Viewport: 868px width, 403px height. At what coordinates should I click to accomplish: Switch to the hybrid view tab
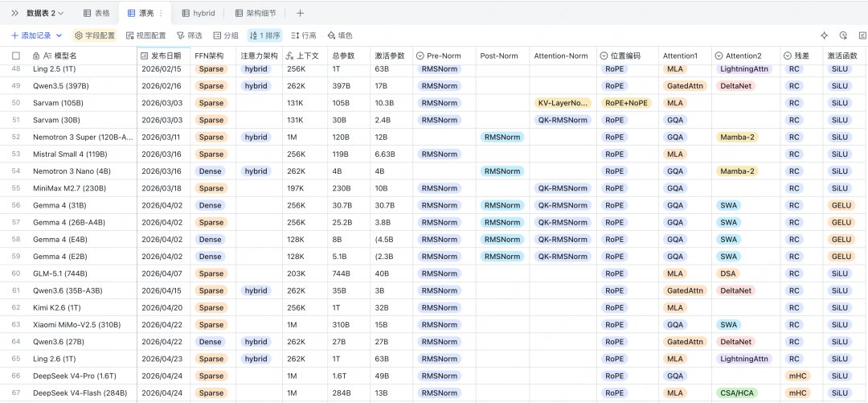[x=199, y=13]
